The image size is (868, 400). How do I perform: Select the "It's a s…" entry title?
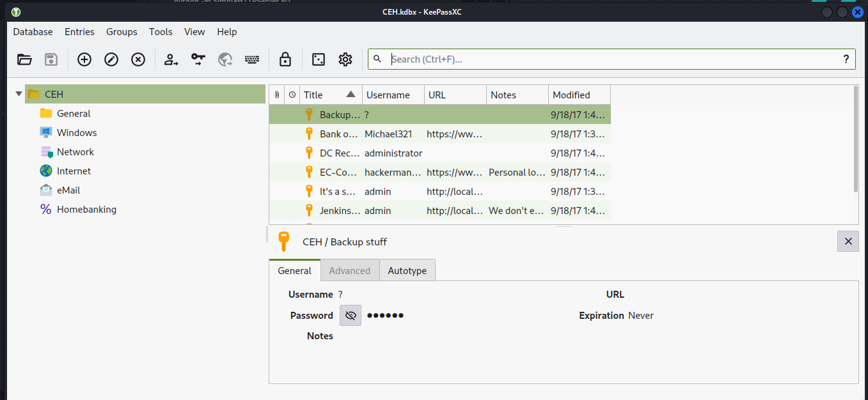[x=339, y=191]
